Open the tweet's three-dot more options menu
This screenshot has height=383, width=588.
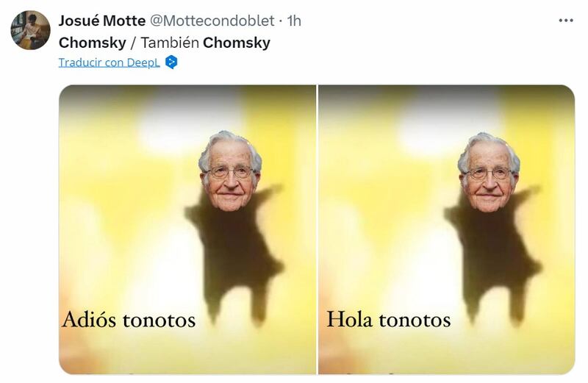click(565, 21)
